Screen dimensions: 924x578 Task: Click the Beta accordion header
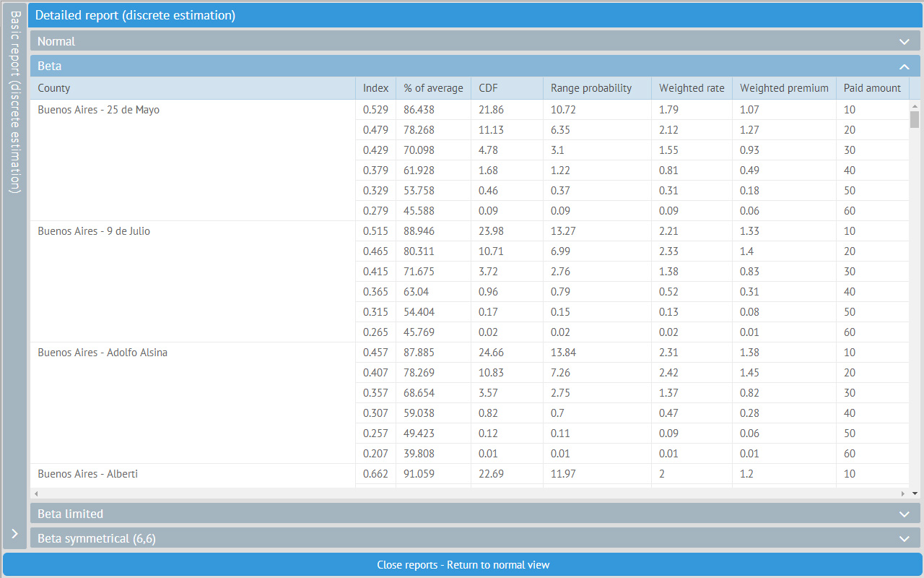tap(475, 66)
